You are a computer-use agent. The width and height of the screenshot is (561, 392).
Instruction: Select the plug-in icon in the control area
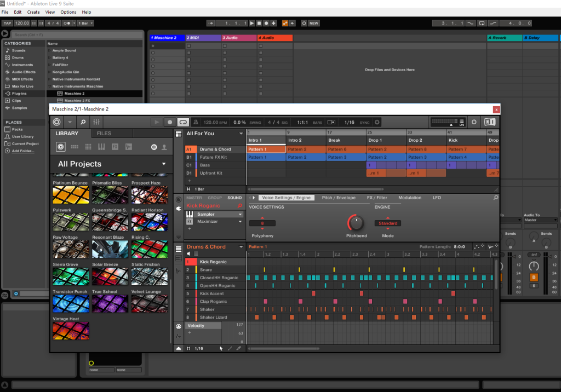pos(179,209)
